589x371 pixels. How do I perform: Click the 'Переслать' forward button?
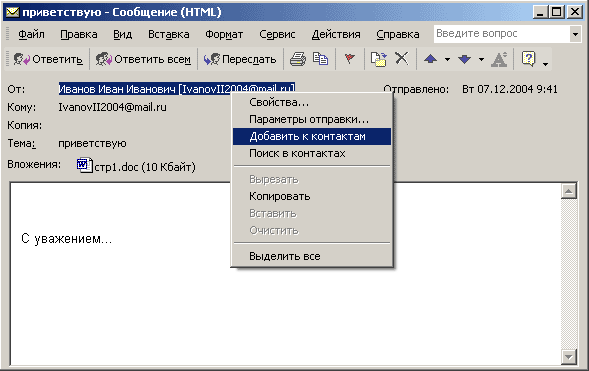tap(240, 59)
